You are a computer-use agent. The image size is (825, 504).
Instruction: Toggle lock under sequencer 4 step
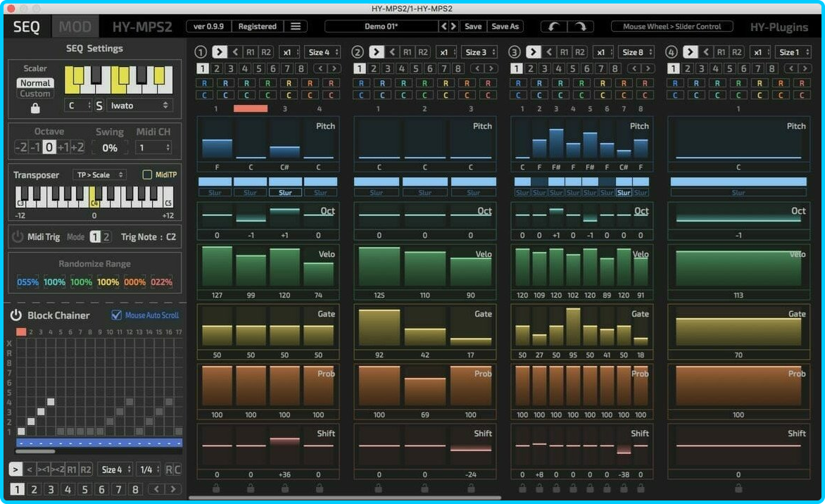click(738, 489)
